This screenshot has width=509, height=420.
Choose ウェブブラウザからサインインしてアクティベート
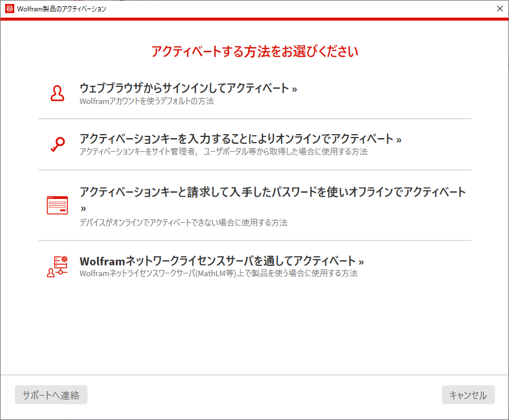click(x=188, y=88)
